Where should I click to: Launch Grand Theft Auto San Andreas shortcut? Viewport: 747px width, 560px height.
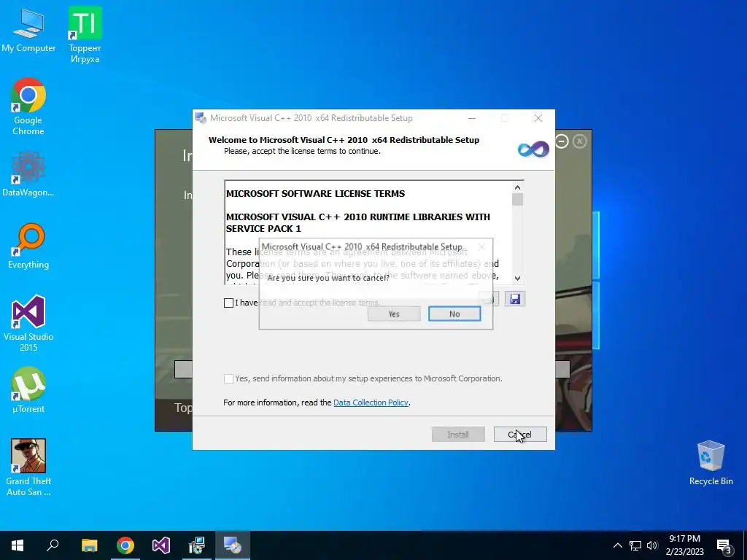pyautogui.click(x=28, y=467)
